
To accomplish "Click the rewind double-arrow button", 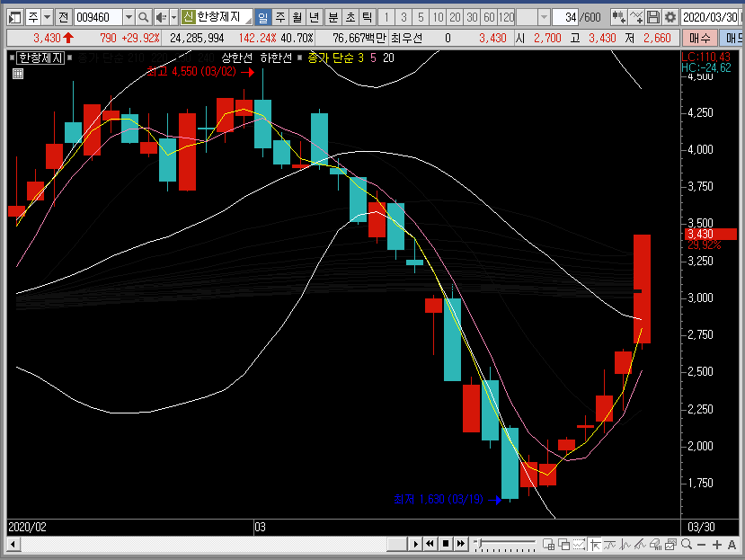I will coord(430,543).
